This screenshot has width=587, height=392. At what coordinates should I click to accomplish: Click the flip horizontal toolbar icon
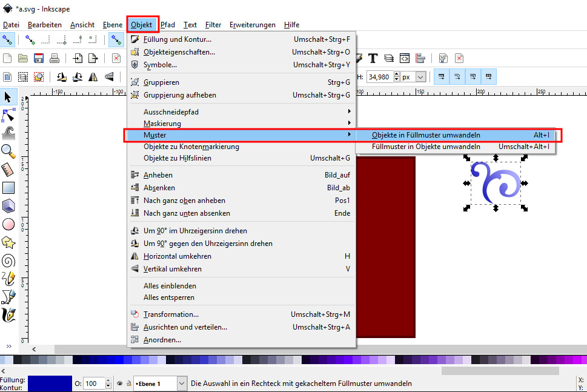click(93, 77)
